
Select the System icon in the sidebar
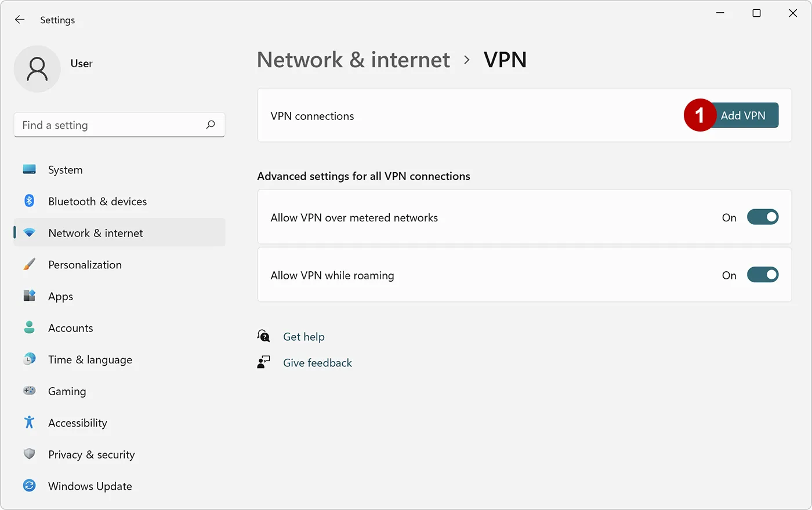pos(29,169)
